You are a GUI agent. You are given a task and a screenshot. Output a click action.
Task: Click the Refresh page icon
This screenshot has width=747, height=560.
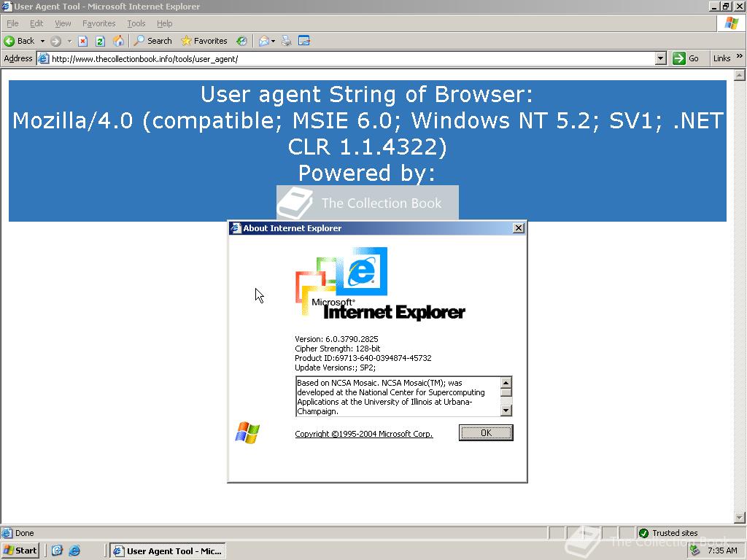point(100,41)
